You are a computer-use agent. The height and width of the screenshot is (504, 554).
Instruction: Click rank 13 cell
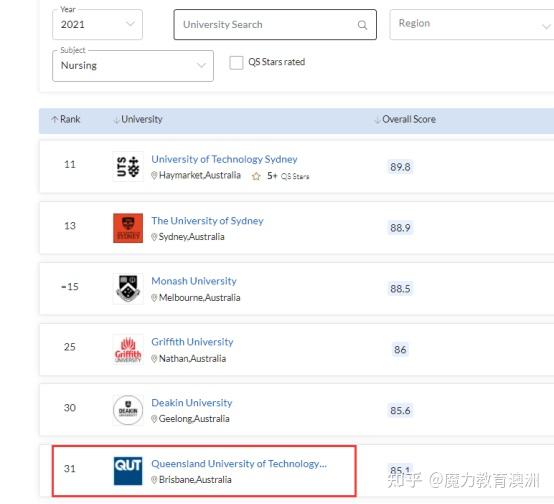point(70,225)
